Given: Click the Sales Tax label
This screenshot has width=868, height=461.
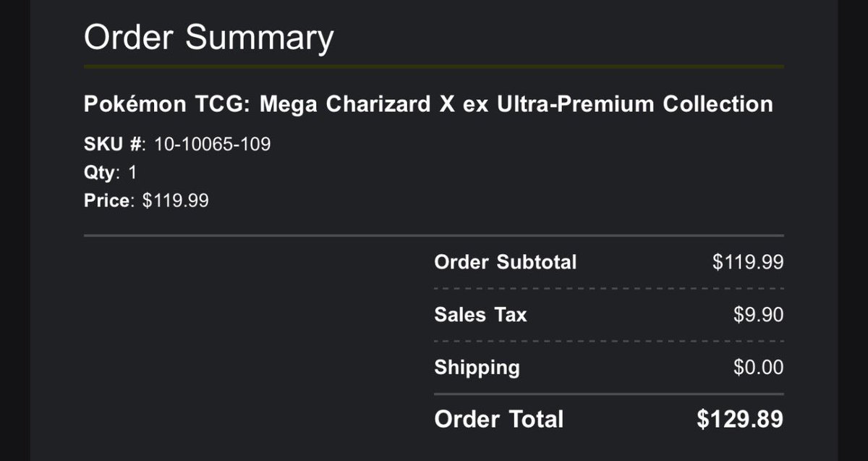Looking at the screenshot, I should point(480,315).
